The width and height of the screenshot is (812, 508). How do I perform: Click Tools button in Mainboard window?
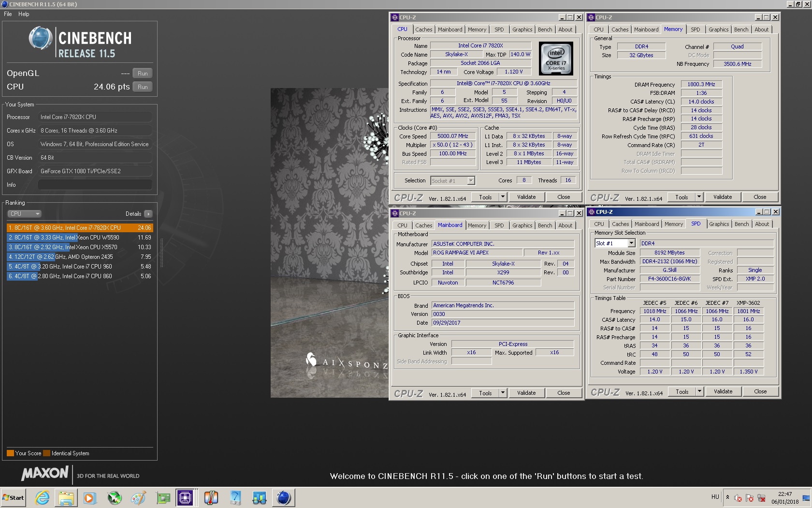485,393
